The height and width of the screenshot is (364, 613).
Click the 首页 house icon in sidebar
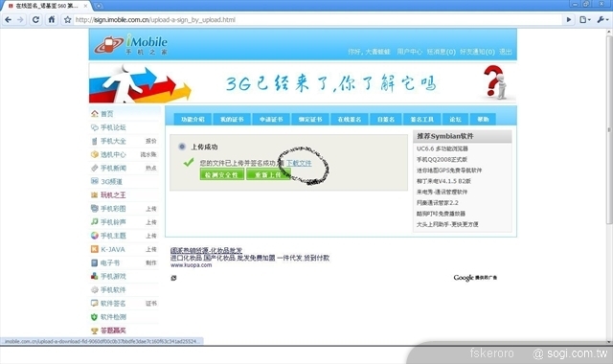pos(95,114)
